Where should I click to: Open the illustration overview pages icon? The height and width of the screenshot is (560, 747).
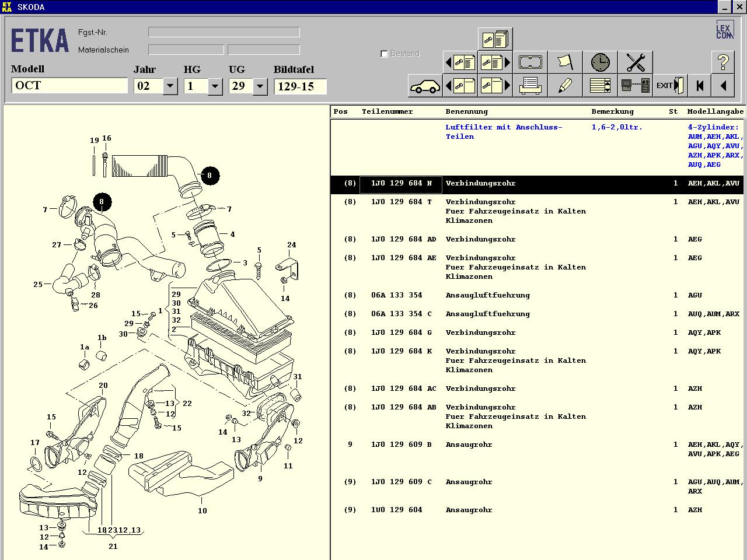coord(495,39)
